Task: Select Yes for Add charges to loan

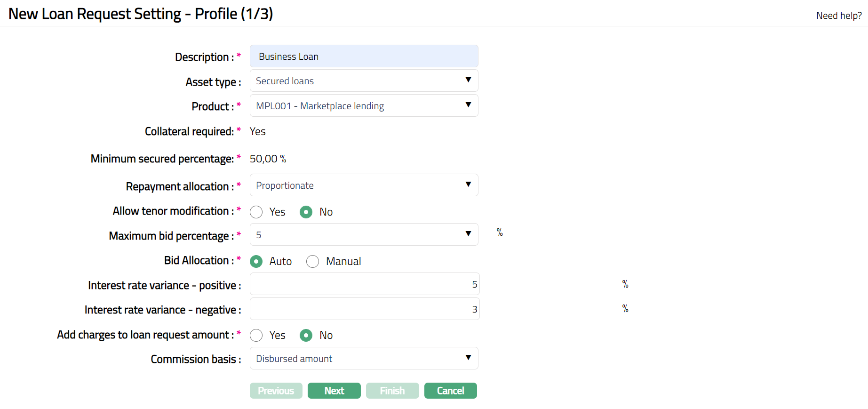Action: click(x=256, y=336)
